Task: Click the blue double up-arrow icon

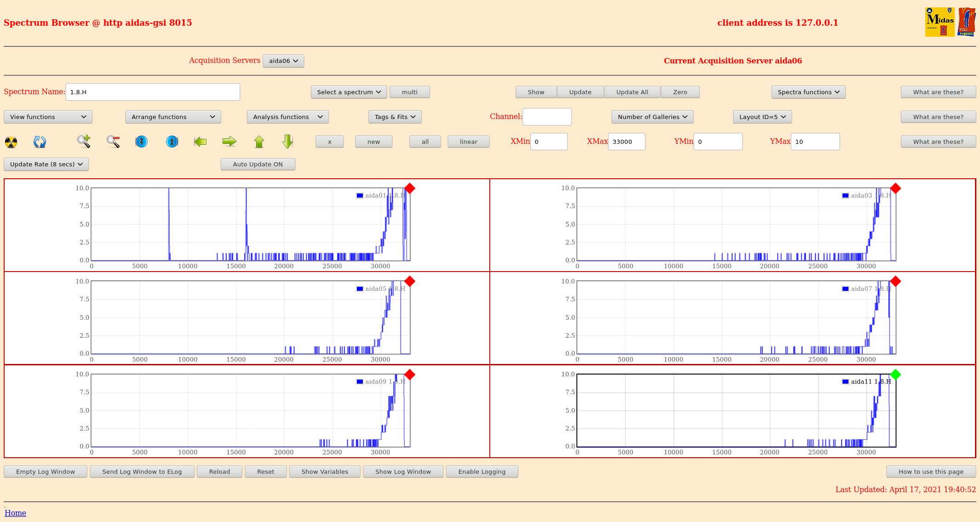Action: pyautogui.click(x=172, y=142)
